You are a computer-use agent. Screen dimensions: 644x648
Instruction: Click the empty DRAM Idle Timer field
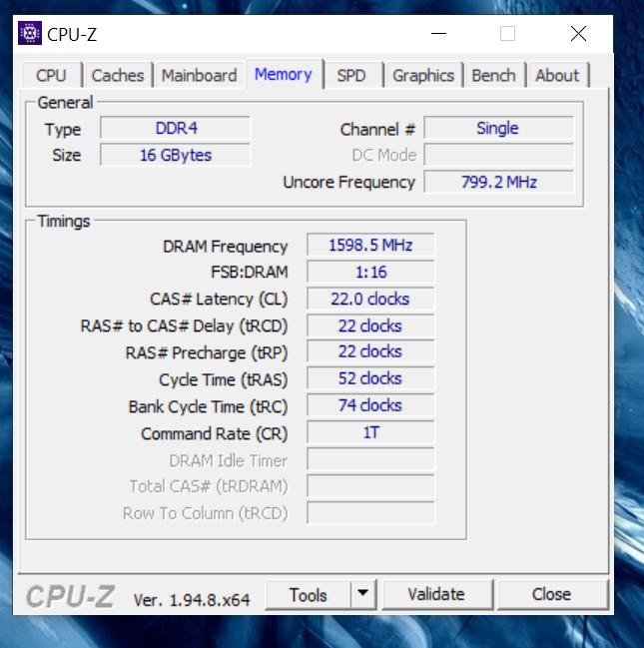[x=370, y=459]
